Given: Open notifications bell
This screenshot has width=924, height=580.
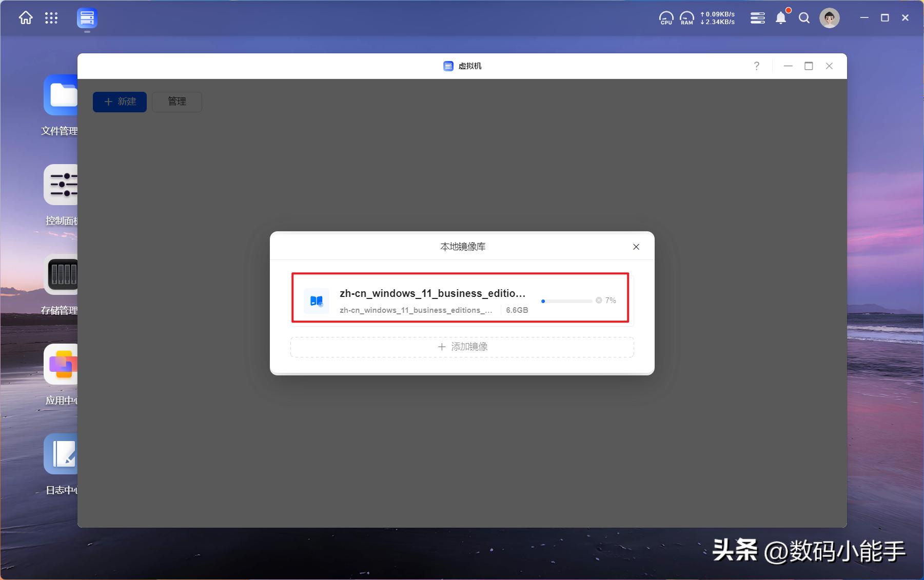Looking at the screenshot, I should click(x=780, y=18).
